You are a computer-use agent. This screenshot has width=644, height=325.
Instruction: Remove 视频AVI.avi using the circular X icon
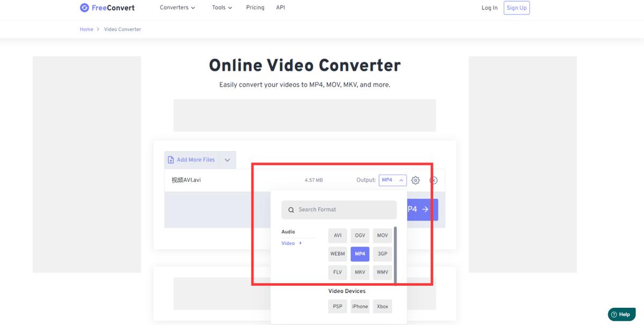(x=433, y=180)
